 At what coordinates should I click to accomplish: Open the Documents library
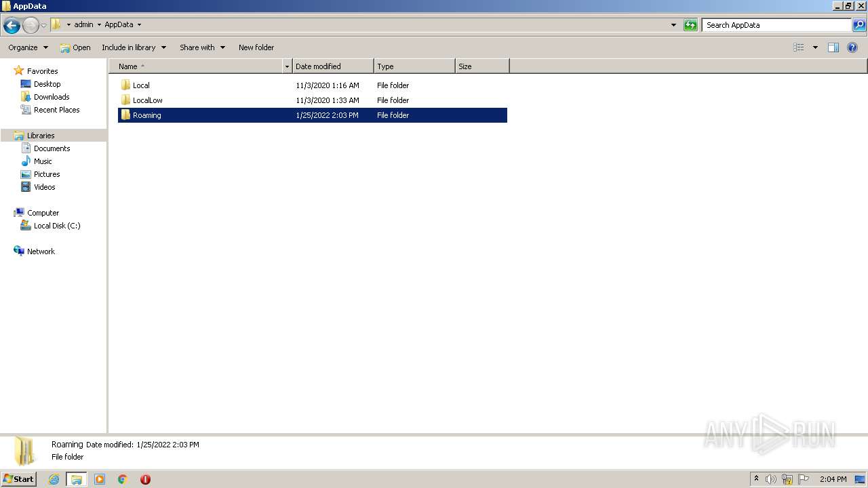(52, 148)
